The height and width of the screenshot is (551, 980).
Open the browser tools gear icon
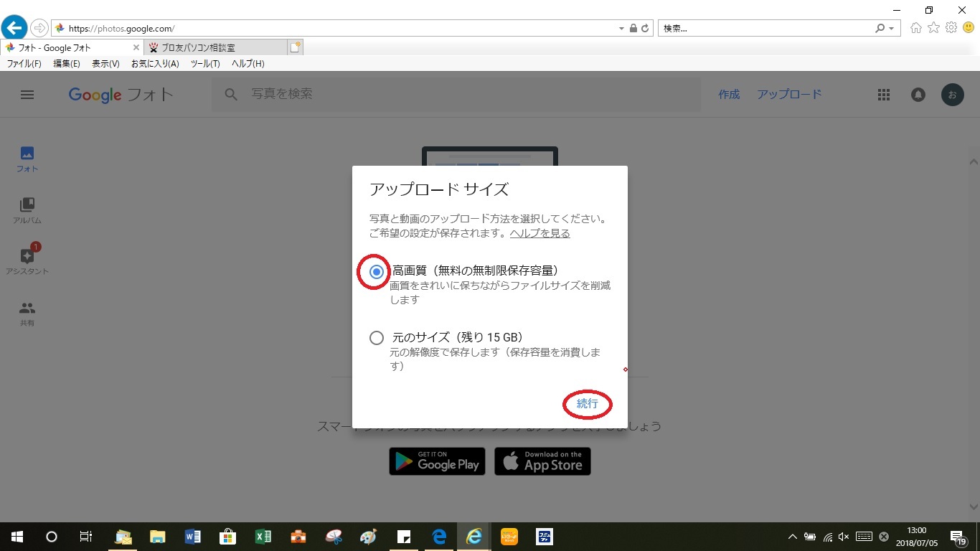(951, 28)
